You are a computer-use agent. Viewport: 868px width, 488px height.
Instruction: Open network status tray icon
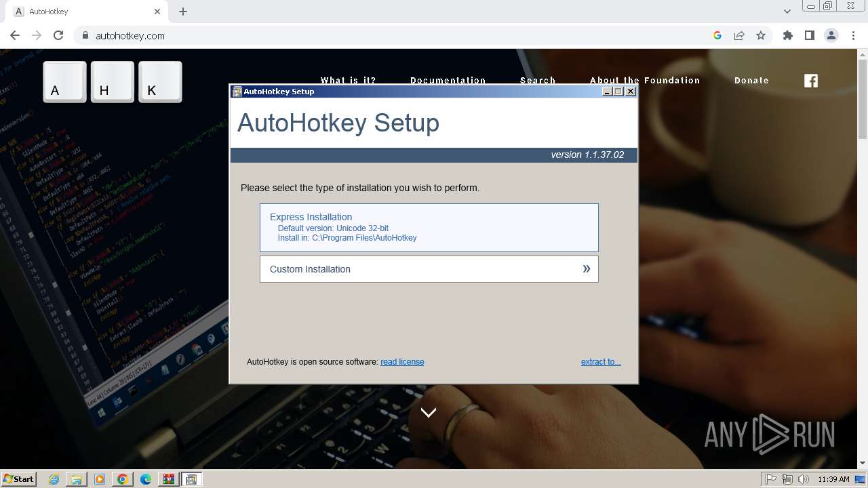coord(787,479)
